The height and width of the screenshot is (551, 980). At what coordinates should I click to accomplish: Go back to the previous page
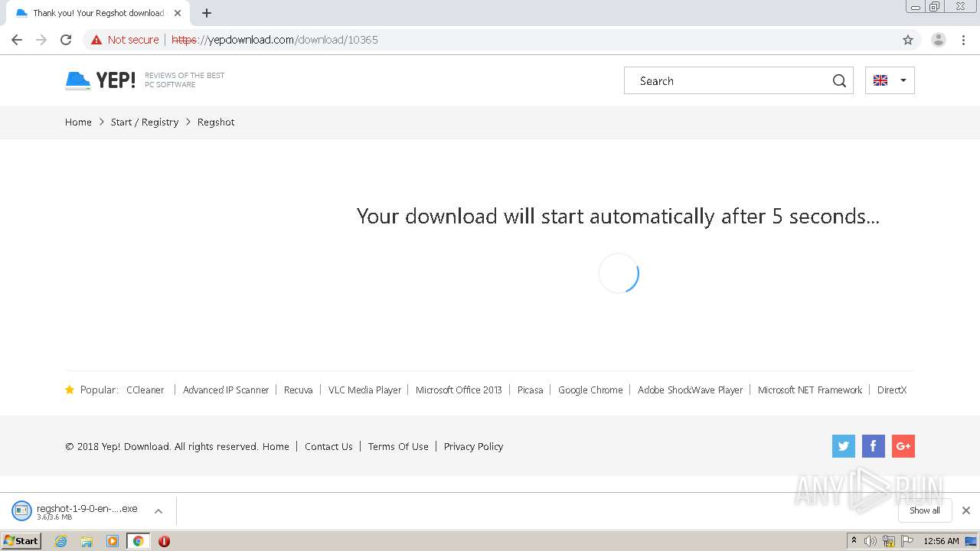click(17, 40)
